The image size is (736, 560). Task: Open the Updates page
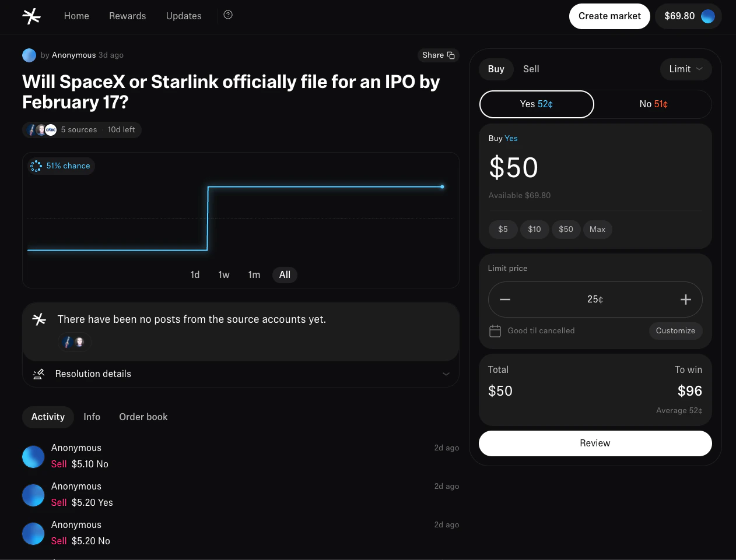[184, 16]
